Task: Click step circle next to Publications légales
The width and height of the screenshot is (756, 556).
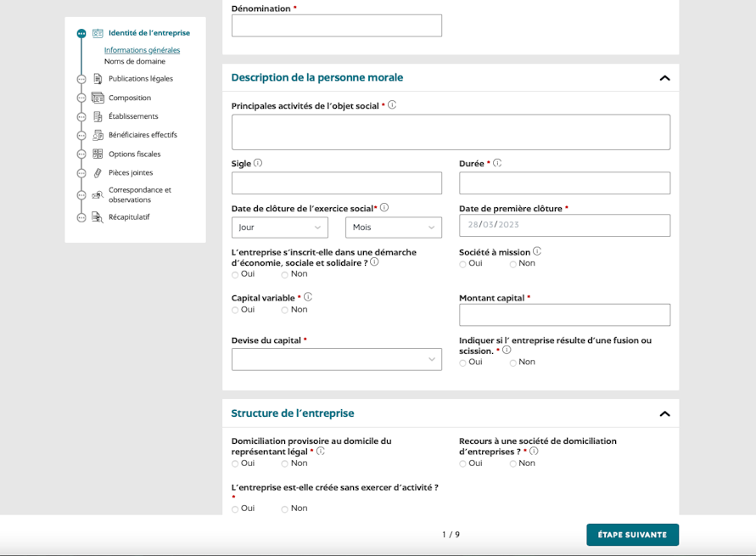Action: coord(81,79)
